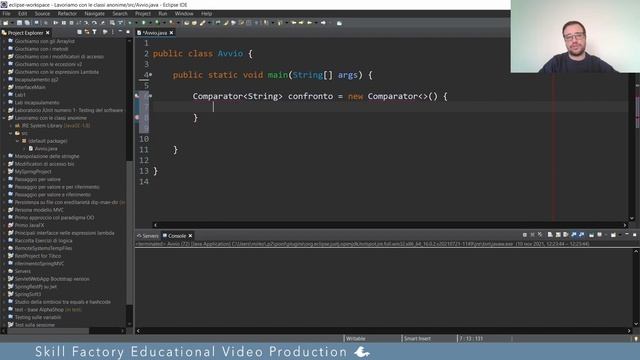Collapse all projects in Project Explorer
The image size is (640, 360).
click(x=79, y=32)
